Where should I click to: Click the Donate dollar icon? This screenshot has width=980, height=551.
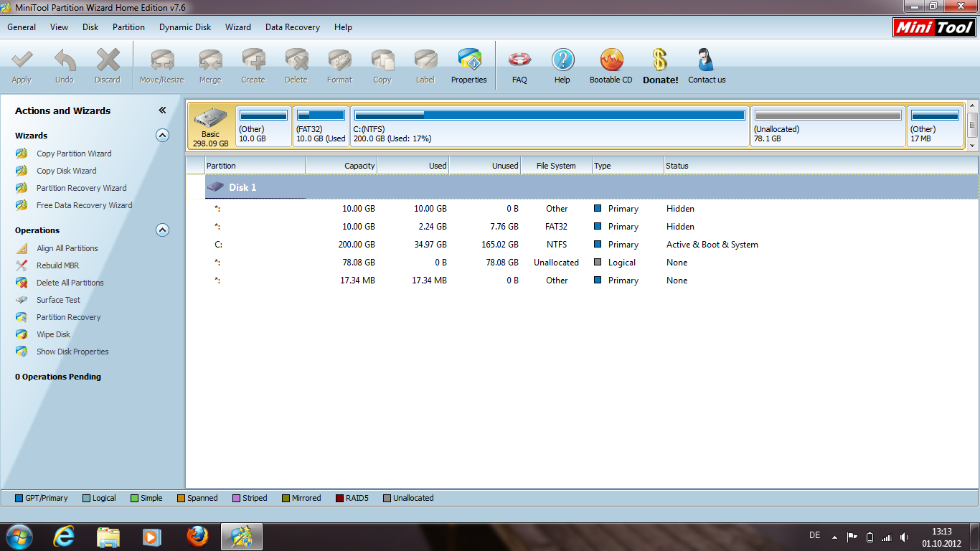(660, 59)
